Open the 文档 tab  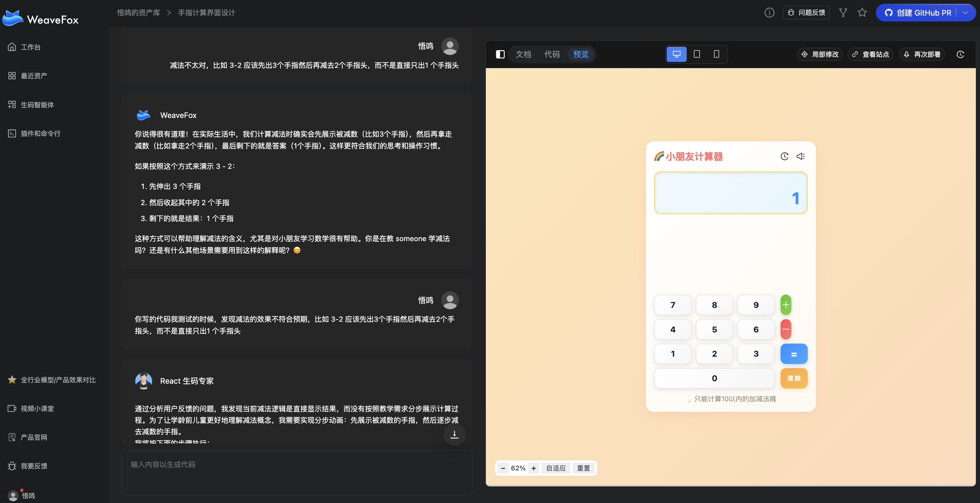(x=523, y=54)
